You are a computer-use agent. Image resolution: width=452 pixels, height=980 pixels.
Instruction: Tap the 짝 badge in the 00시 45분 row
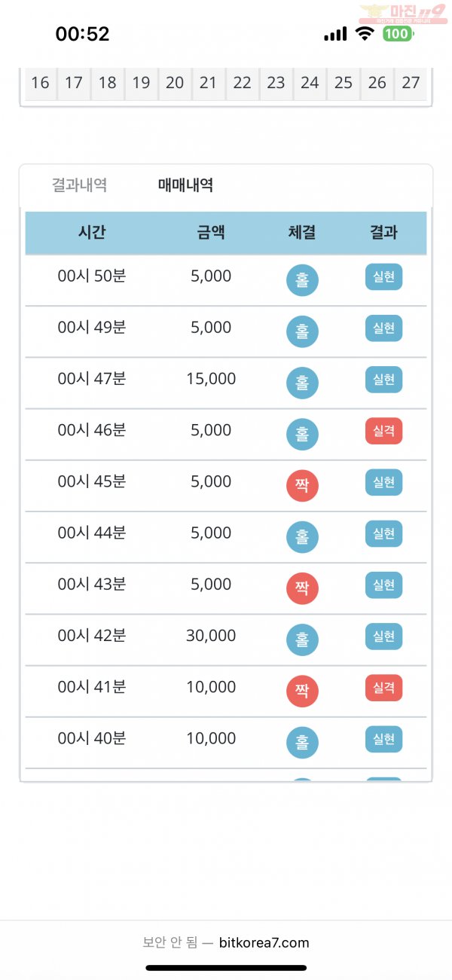click(x=302, y=486)
